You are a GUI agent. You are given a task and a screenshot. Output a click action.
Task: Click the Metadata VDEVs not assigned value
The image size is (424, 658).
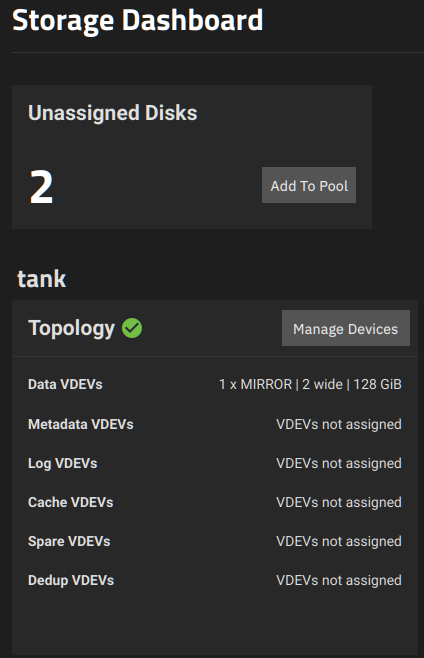(339, 424)
